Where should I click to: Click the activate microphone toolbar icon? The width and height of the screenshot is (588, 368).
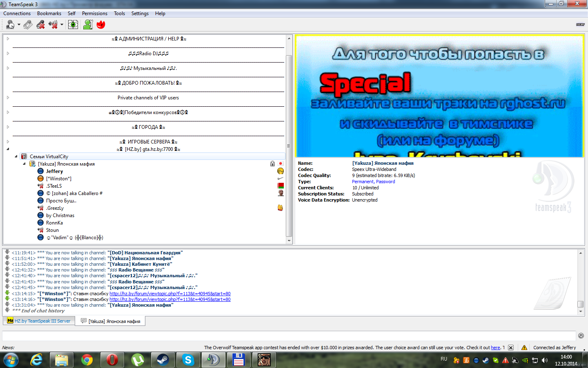(28, 25)
